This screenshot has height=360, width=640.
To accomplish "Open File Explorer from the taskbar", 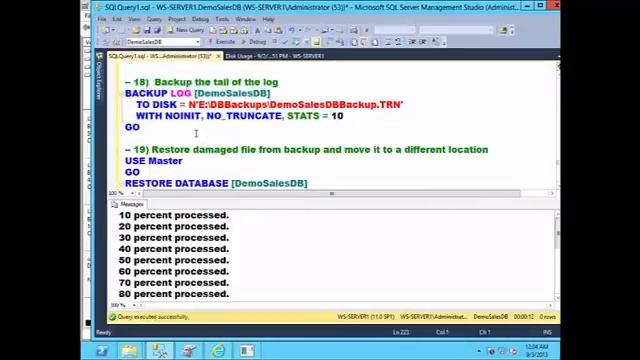I will [x=129, y=351].
